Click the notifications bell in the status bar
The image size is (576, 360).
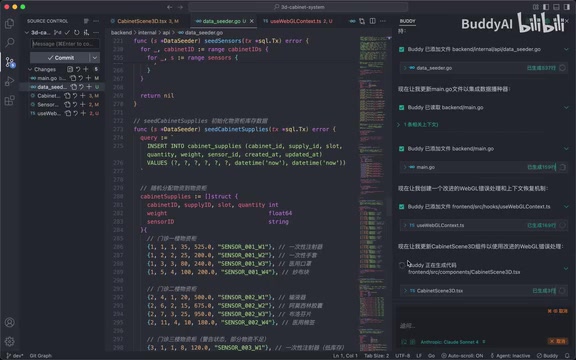[568, 356]
